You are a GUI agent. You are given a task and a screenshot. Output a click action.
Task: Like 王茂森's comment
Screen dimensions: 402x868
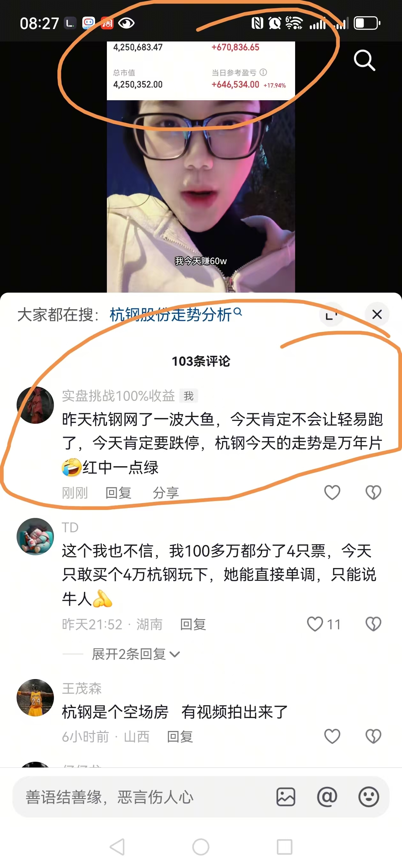pos(332,737)
